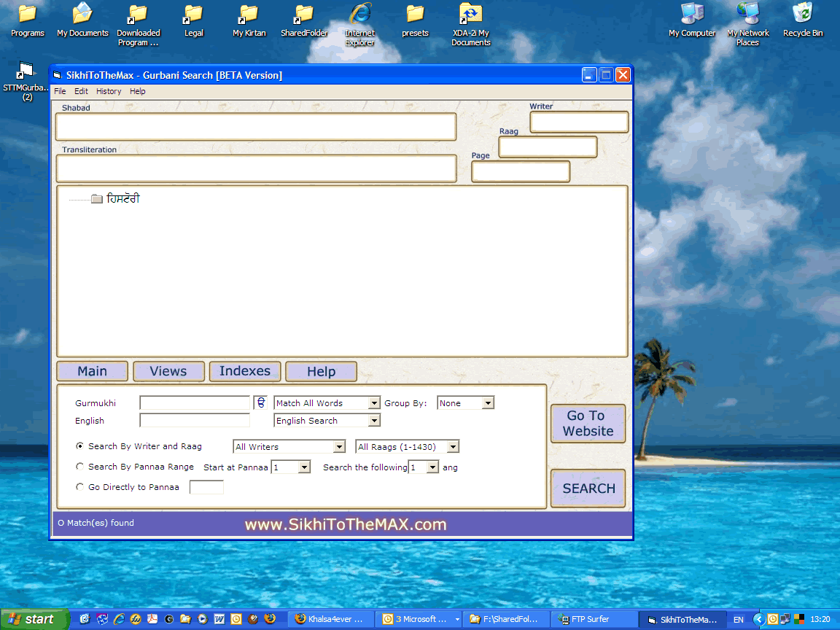Click the English search input field
Viewport: 840px width, 630px height.
click(x=195, y=421)
